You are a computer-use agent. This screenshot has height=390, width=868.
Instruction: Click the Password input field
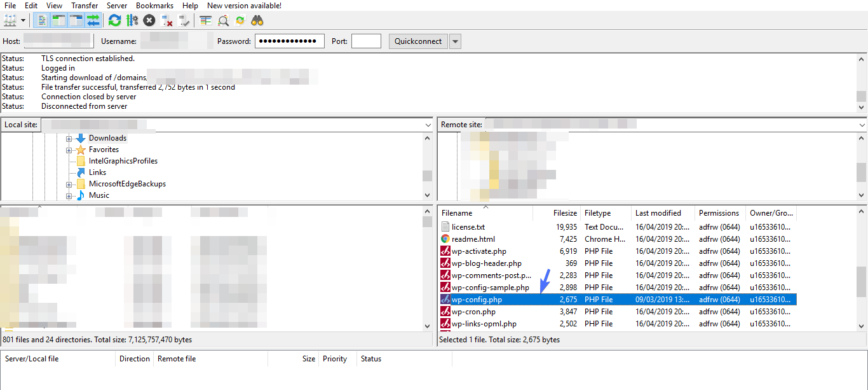pos(290,41)
